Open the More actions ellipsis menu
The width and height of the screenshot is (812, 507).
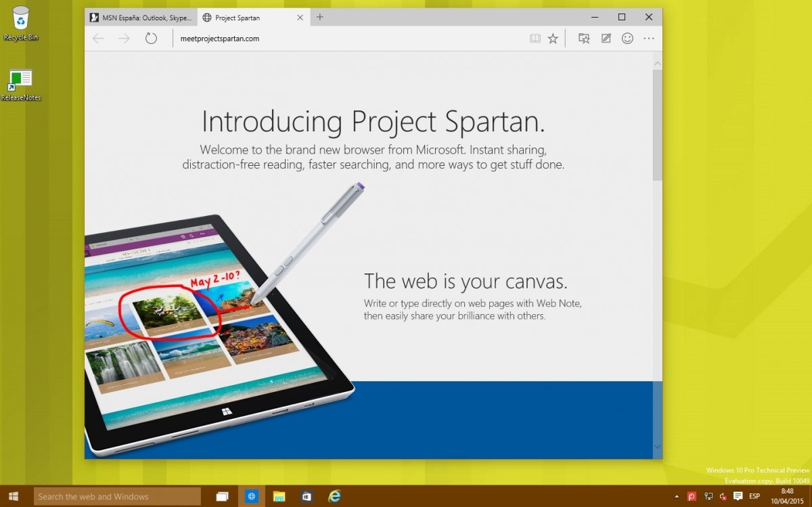649,39
